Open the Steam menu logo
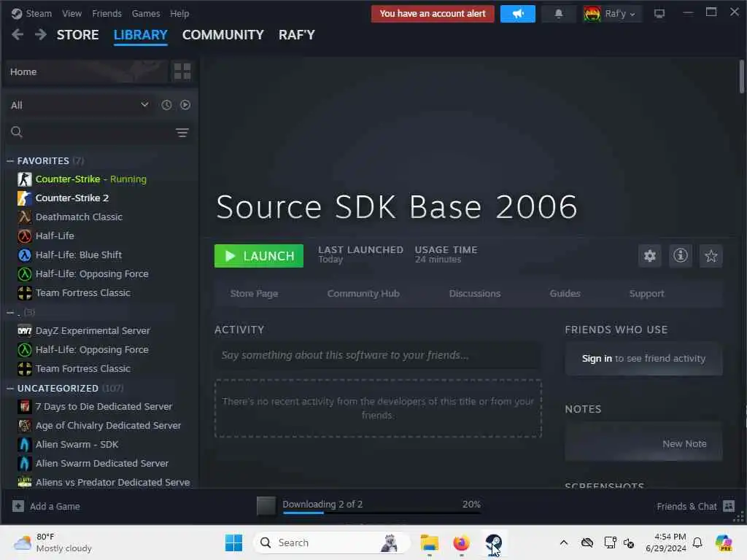747x560 pixels. point(17,14)
